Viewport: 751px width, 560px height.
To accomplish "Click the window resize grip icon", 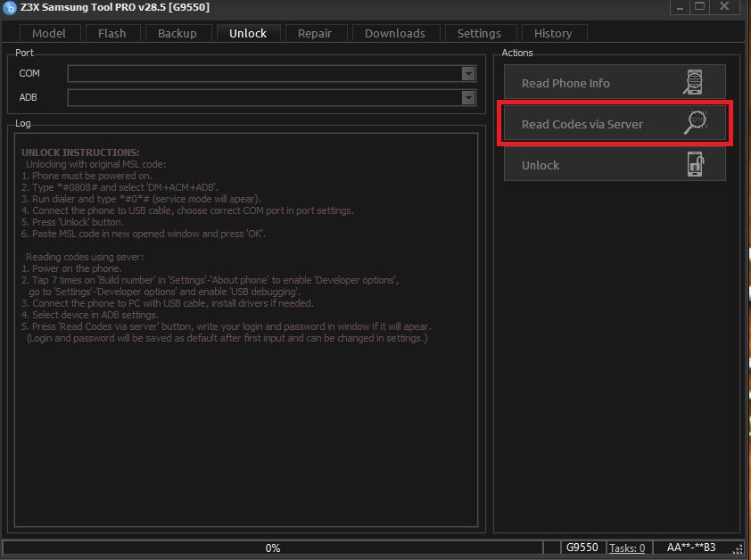I will [739, 549].
